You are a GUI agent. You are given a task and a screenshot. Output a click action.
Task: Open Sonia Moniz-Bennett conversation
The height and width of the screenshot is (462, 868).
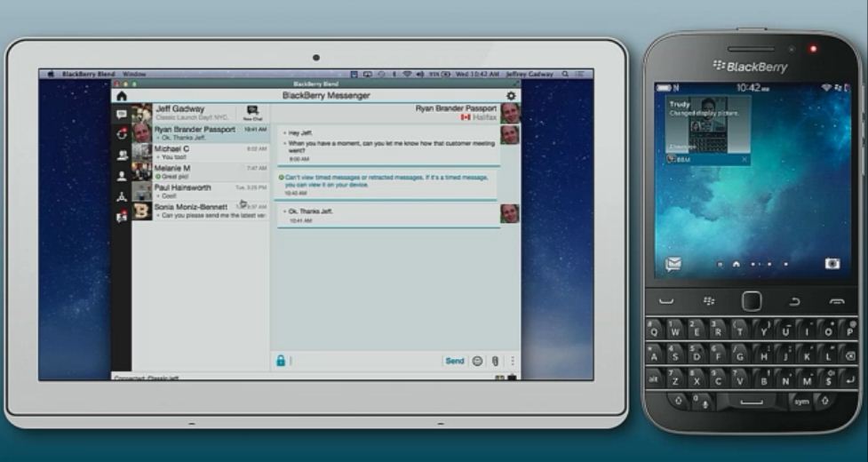pos(201,211)
